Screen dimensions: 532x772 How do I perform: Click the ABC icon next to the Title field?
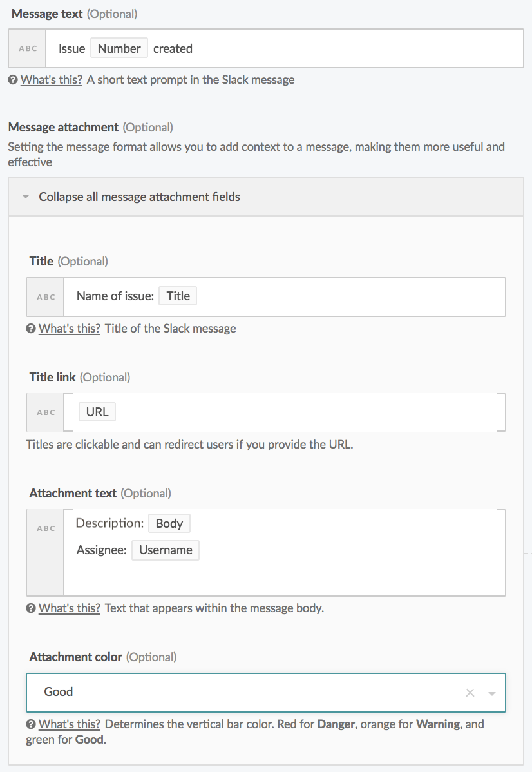point(44,296)
